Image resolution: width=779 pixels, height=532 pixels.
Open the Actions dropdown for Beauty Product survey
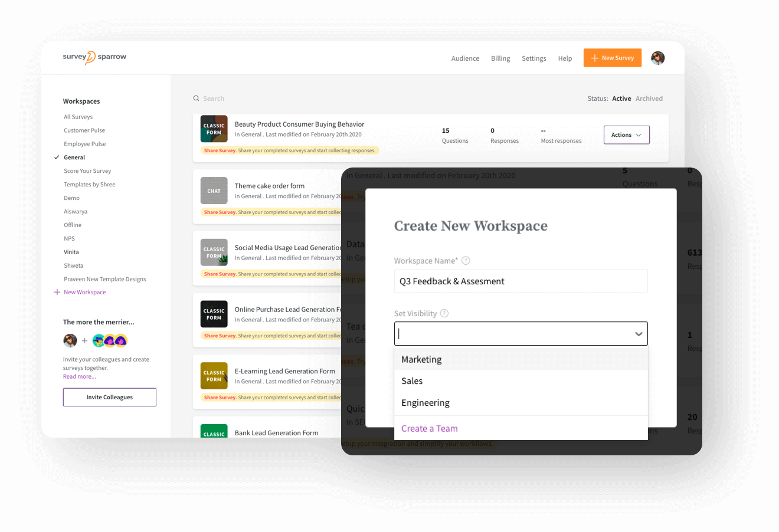pyautogui.click(x=626, y=134)
